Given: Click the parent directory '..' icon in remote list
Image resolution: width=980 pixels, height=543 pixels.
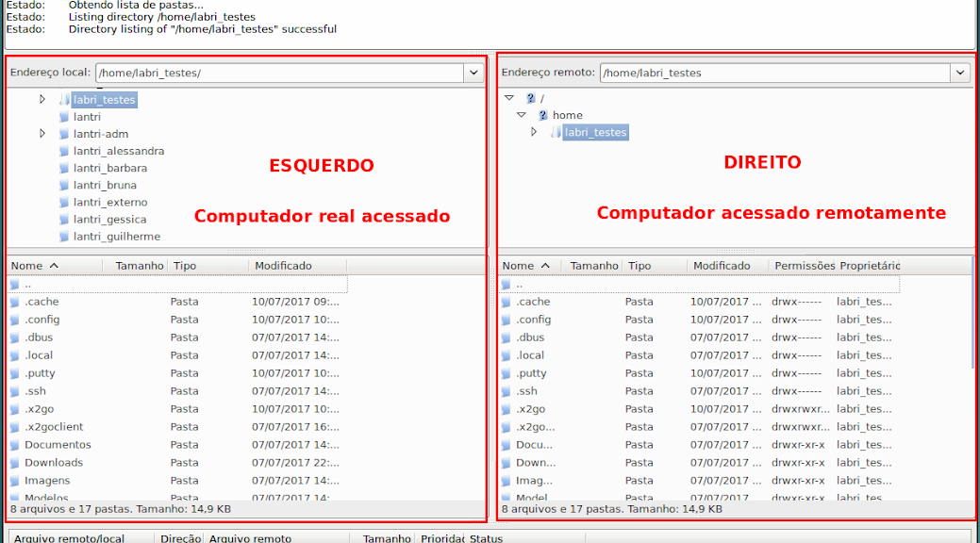Looking at the screenshot, I should coord(506,284).
